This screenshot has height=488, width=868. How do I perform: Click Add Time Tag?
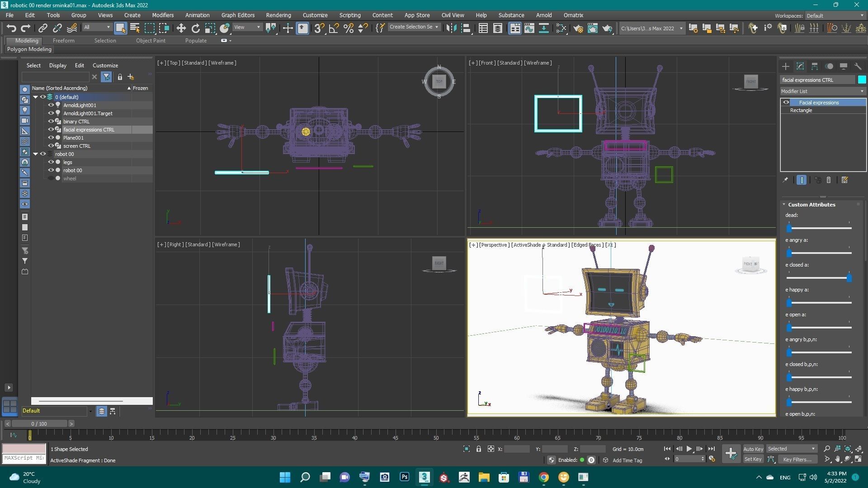627,460
